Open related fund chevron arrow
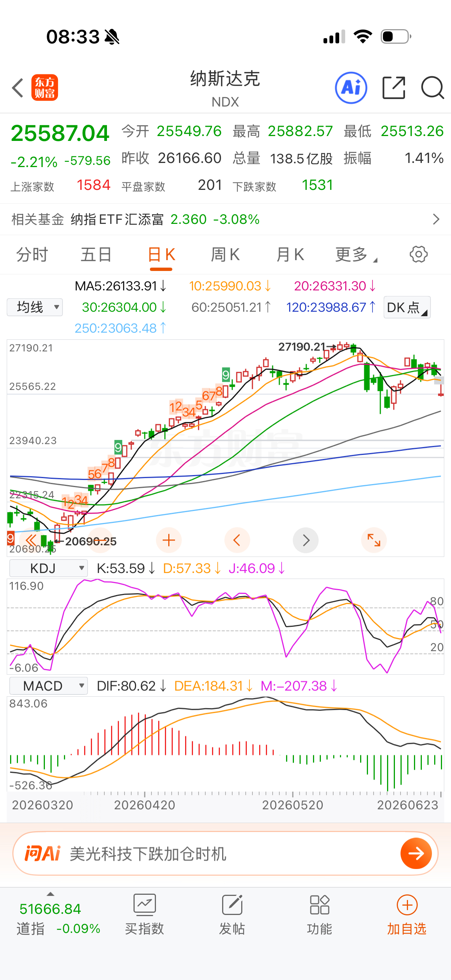The image size is (451, 980). [x=436, y=219]
